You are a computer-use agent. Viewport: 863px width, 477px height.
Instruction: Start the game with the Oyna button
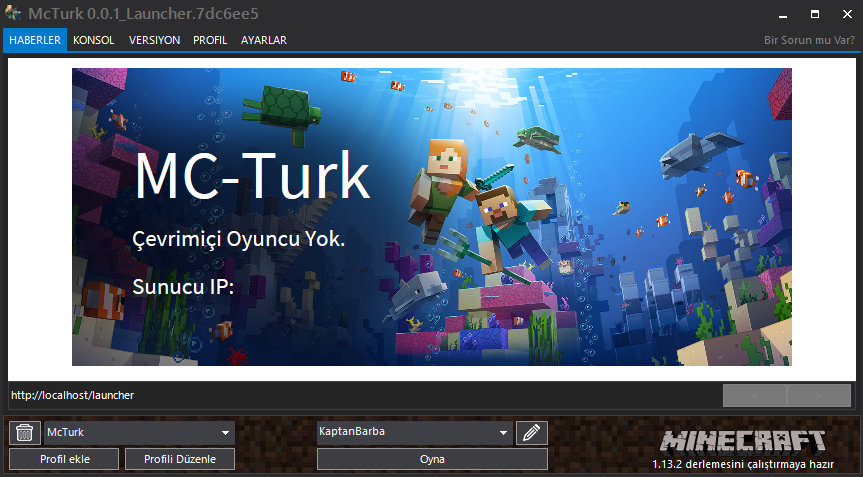click(x=432, y=459)
